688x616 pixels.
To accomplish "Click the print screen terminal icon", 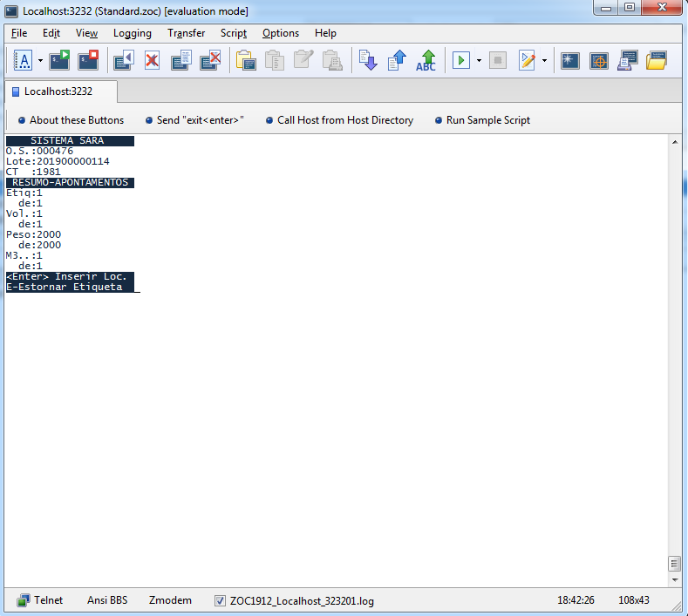I will point(628,60).
